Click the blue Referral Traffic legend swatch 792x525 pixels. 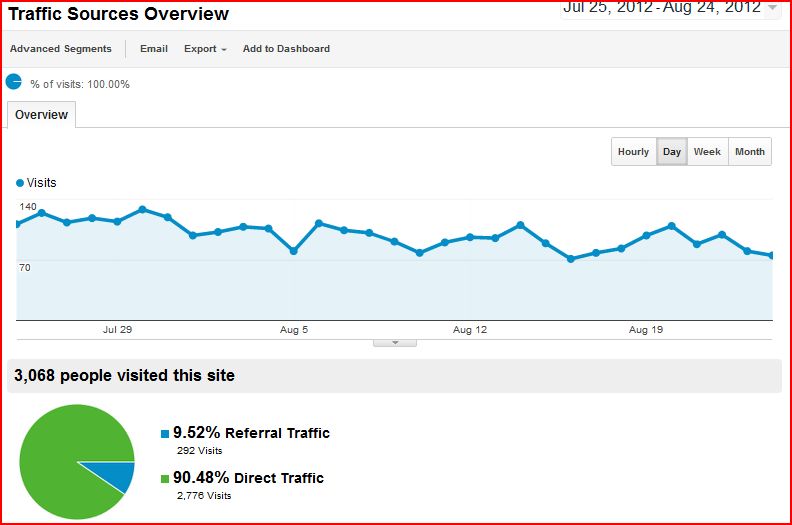165,434
